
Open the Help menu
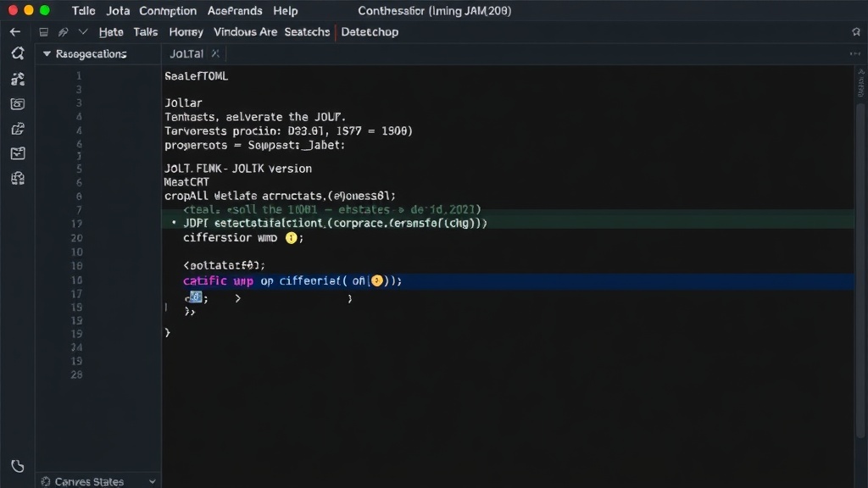(x=286, y=10)
